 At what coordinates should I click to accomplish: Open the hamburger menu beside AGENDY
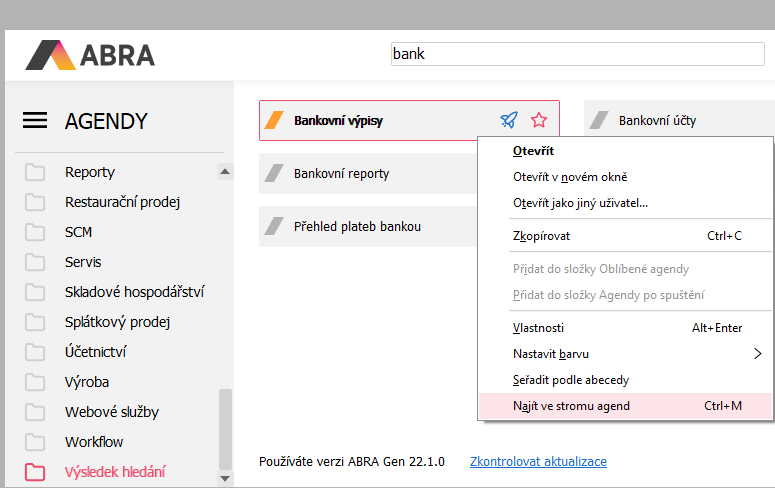[35, 120]
